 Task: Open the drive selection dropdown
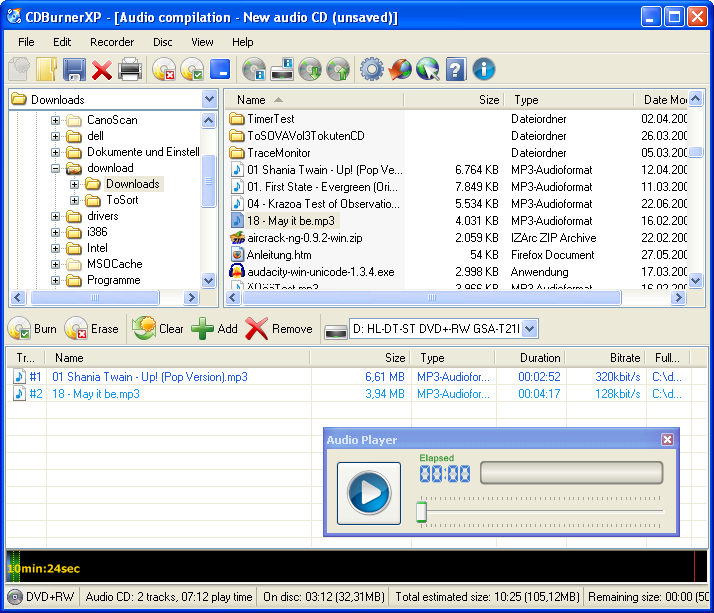pyautogui.click(x=530, y=329)
